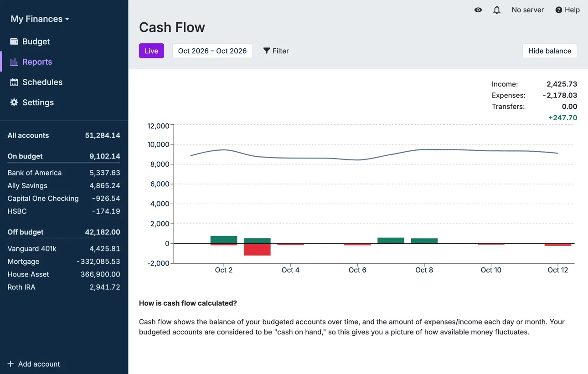Click the Cash Flow page title

click(x=172, y=27)
